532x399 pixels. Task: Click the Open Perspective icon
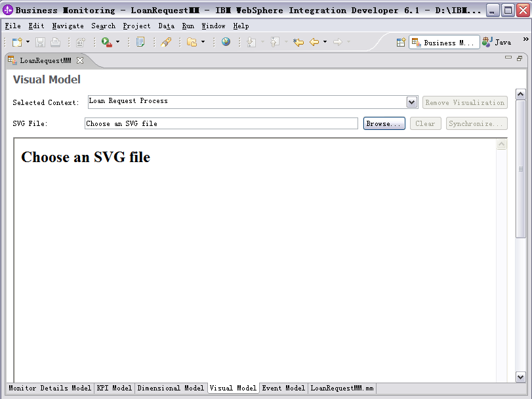point(401,43)
